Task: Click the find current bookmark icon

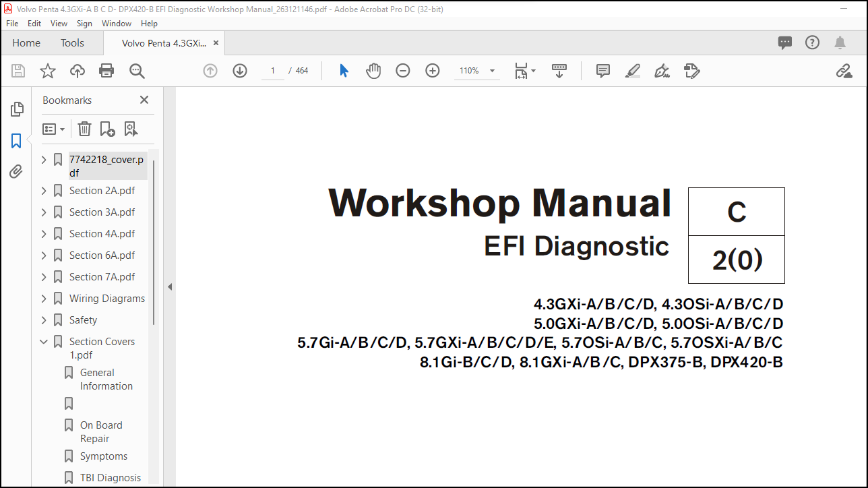Action: [x=131, y=129]
